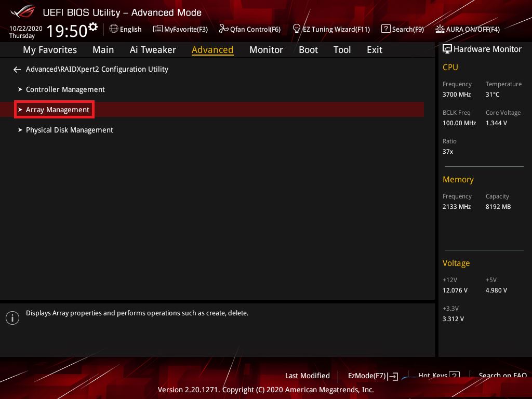Click CPU frequency value 3700 MHz
Screen dimensions: 532x399
click(x=457, y=95)
